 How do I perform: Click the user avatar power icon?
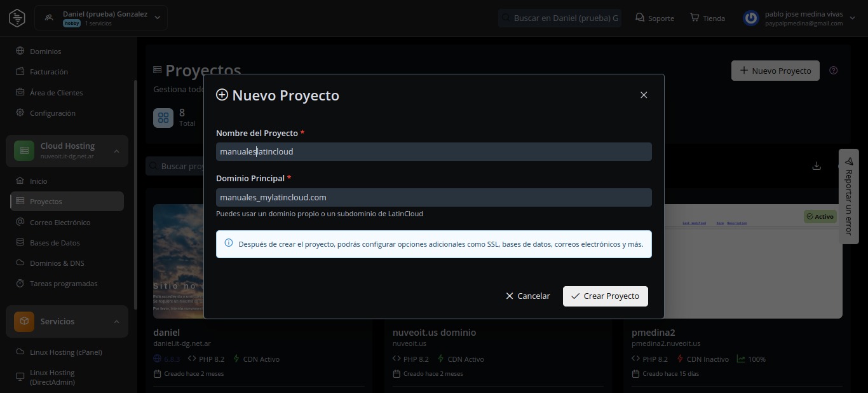pyautogui.click(x=751, y=18)
